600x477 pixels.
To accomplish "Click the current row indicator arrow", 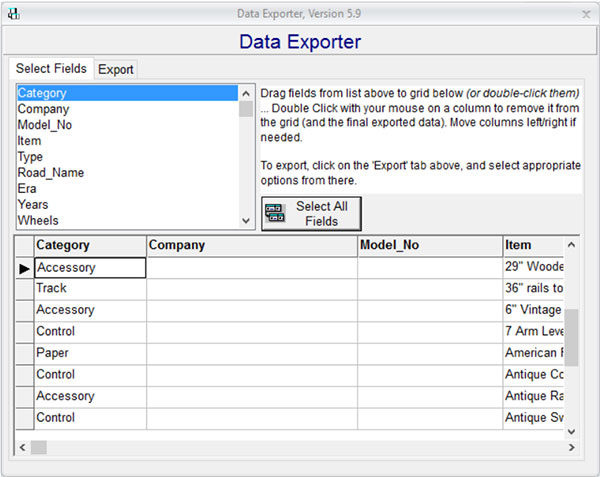I will click(x=24, y=269).
